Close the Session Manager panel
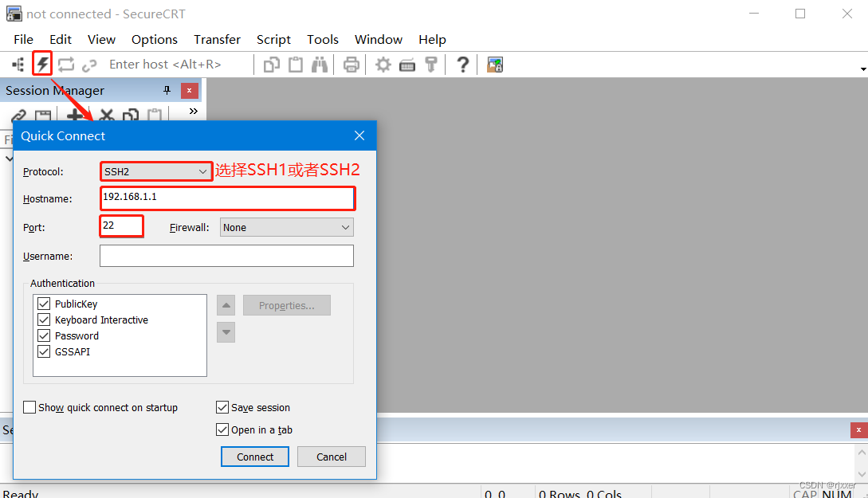 coord(190,91)
